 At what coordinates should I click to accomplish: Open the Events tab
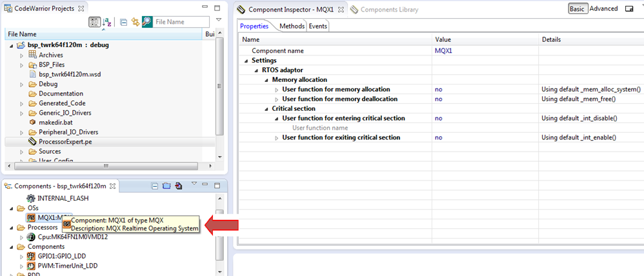(318, 26)
